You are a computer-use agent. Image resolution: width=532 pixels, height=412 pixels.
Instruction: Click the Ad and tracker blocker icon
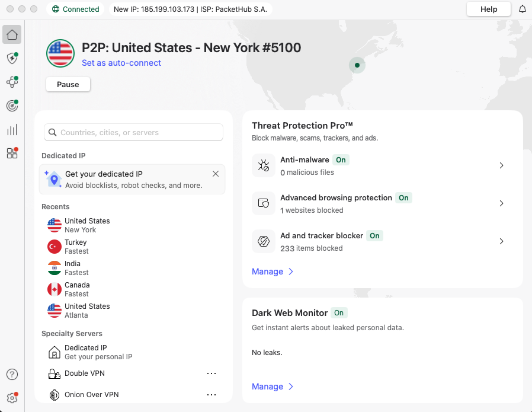[x=263, y=241]
